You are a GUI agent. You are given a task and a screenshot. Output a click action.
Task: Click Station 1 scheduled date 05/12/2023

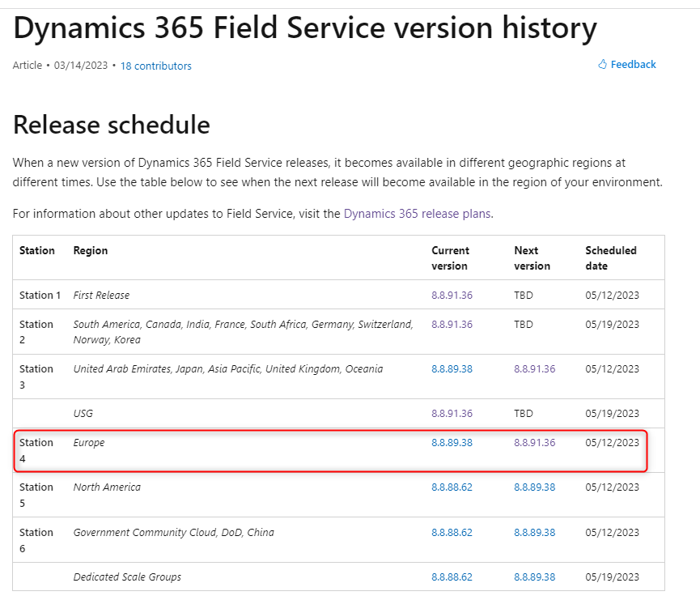point(612,296)
